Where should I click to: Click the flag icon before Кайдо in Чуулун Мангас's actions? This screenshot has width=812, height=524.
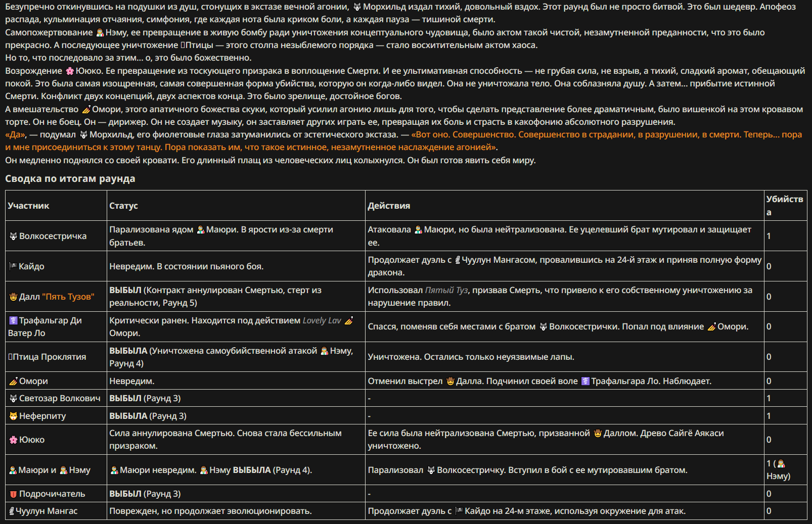(459, 511)
